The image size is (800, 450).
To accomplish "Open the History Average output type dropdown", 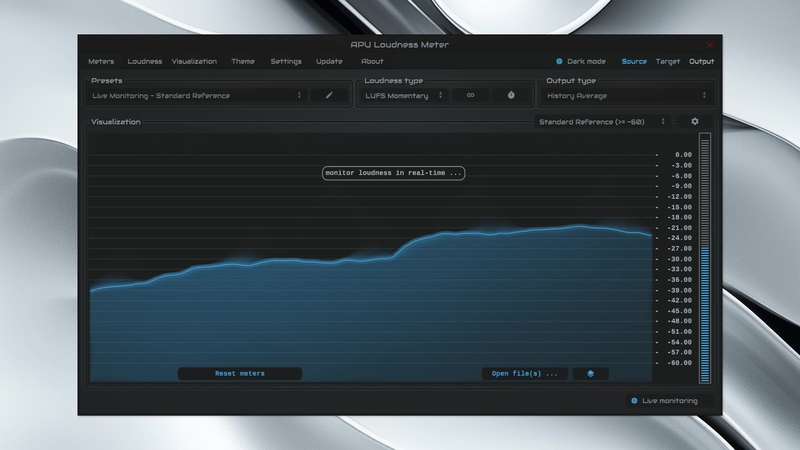I will tap(627, 95).
